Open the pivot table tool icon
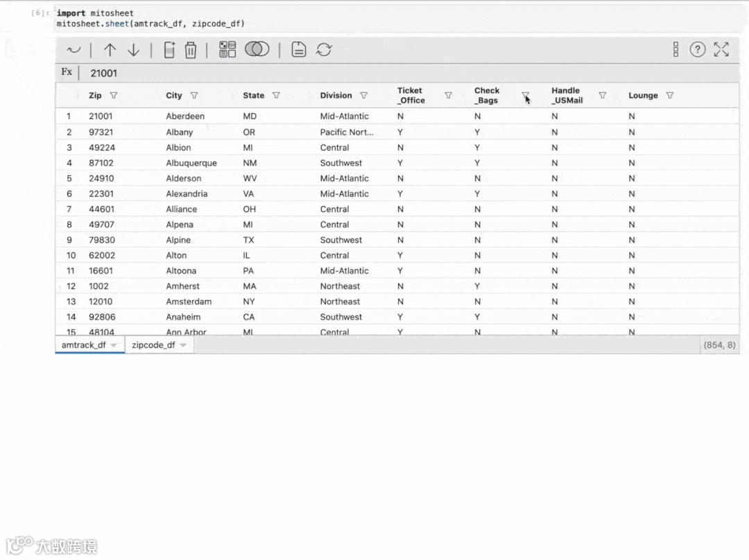The width and height of the screenshot is (749, 560). (x=227, y=49)
